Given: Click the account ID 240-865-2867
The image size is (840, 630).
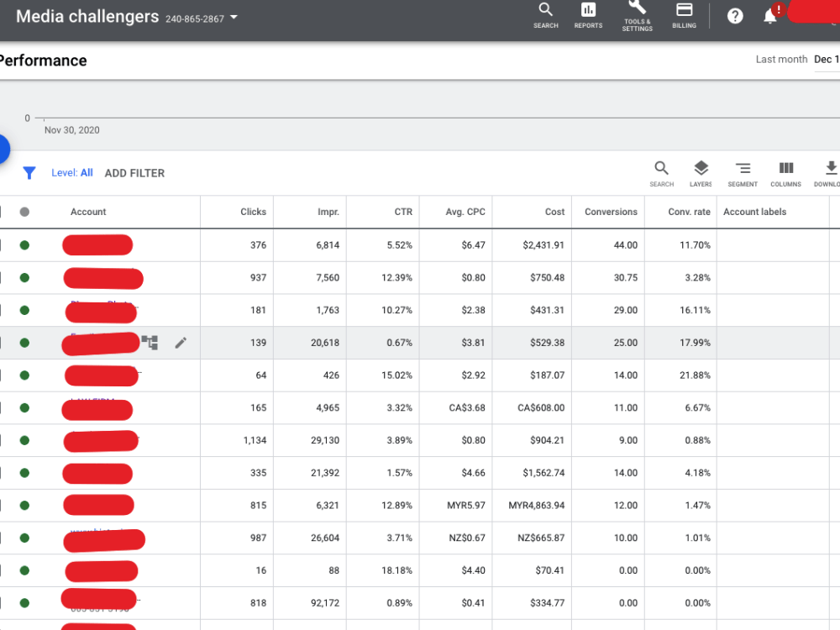Looking at the screenshot, I should (x=195, y=18).
